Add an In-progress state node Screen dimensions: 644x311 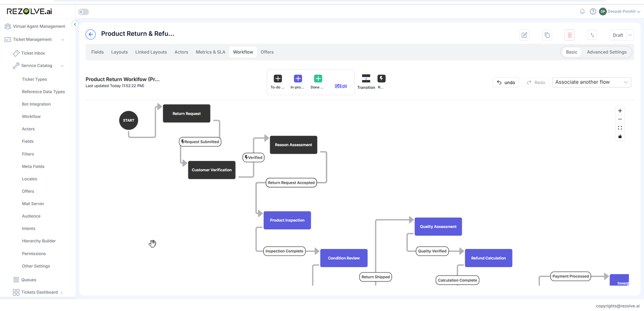pos(298,79)
